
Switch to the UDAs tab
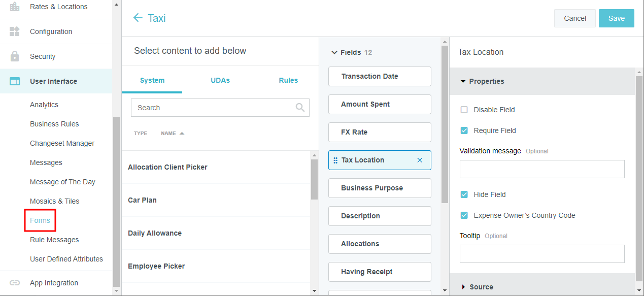coord(220,80)
